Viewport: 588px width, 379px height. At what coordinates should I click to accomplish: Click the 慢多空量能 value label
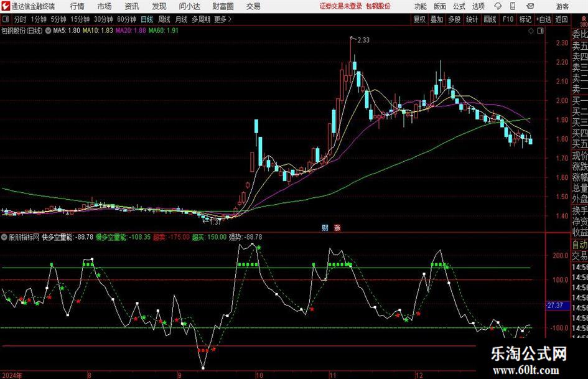(x=123, y=237)
